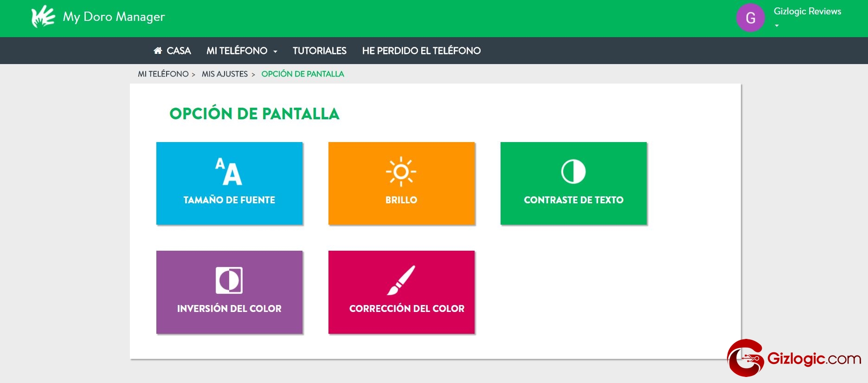Click the color inversion square icon
This screenshot has height=383, width=868.
229,280
